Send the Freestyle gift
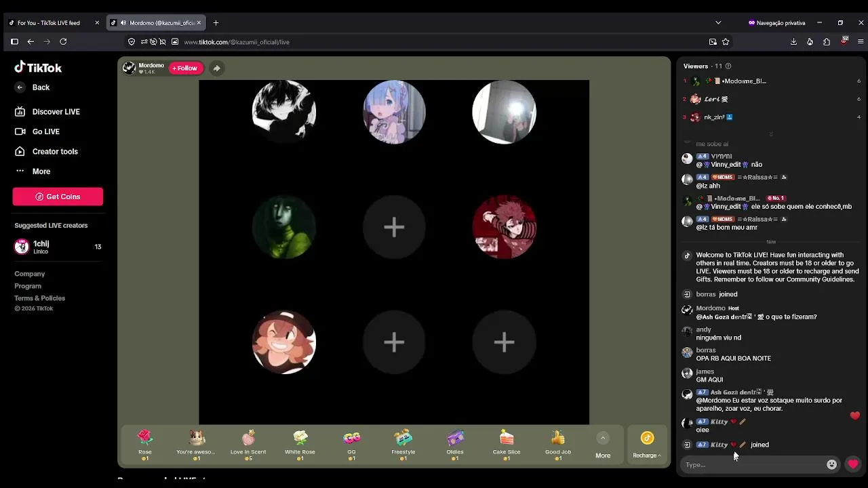 403,445
